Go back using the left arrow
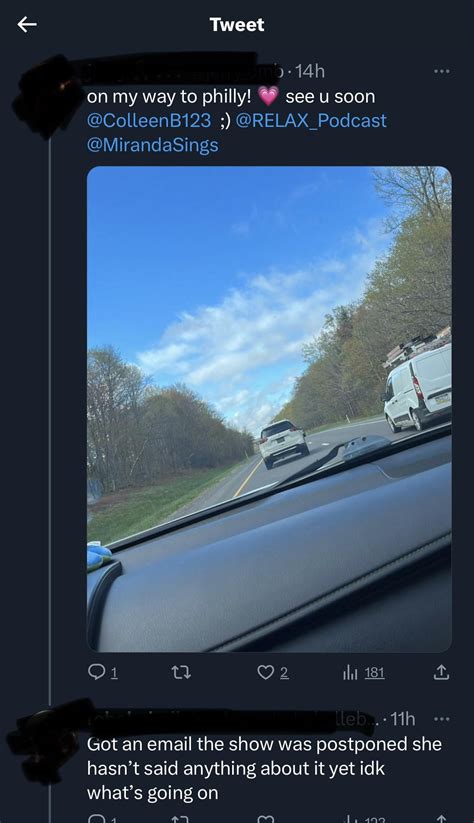Viewport: 474px width, 823px height. (x=27, y=24)
